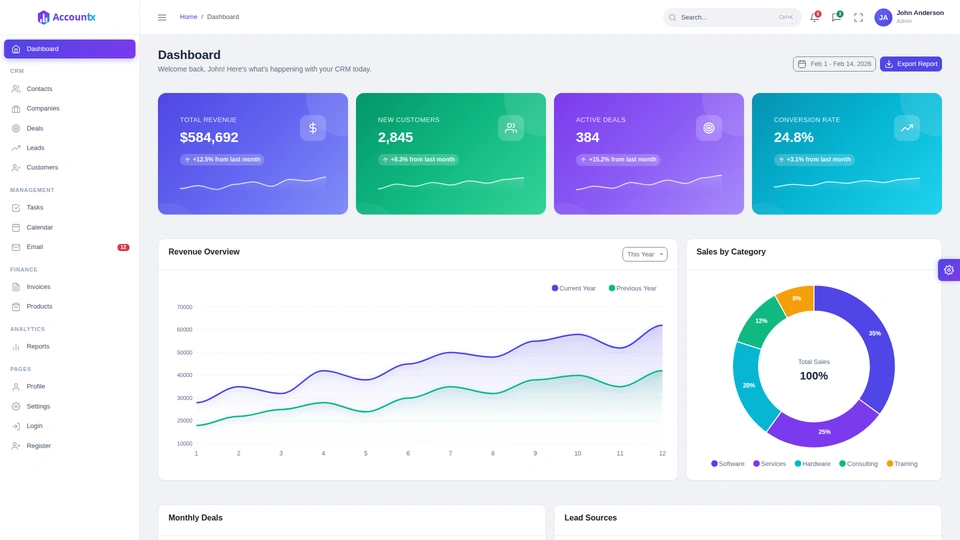Click the Invoices document icon
960x540 pixels.
(x=16, y=287)
